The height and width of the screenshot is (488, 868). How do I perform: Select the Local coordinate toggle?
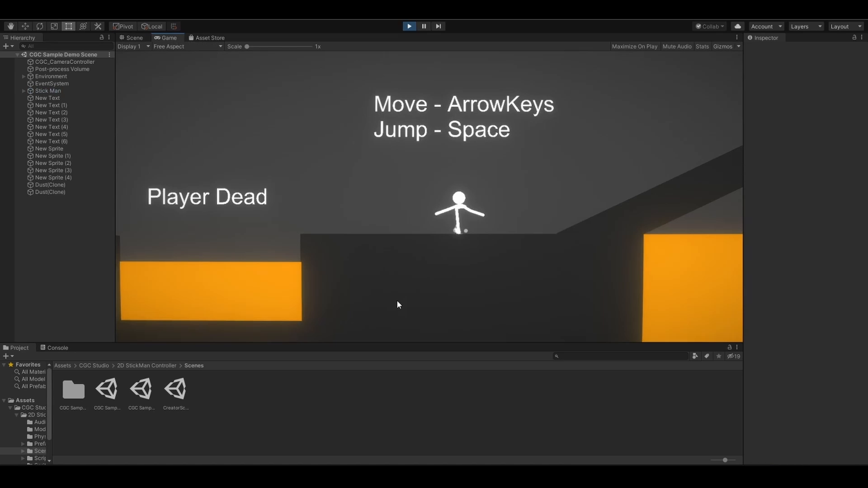[x=151, y=26]
